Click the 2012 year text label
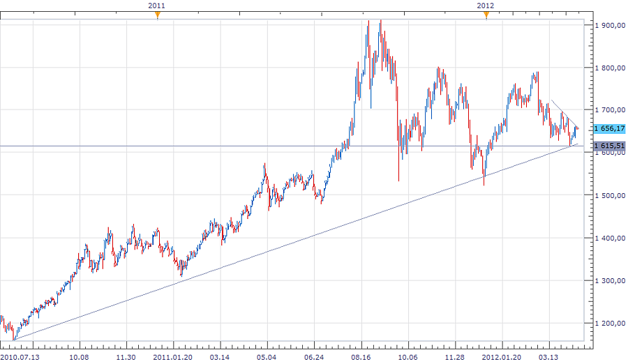Image resolution: width=628 pixels, height=364 pixels. click(486, 6)
